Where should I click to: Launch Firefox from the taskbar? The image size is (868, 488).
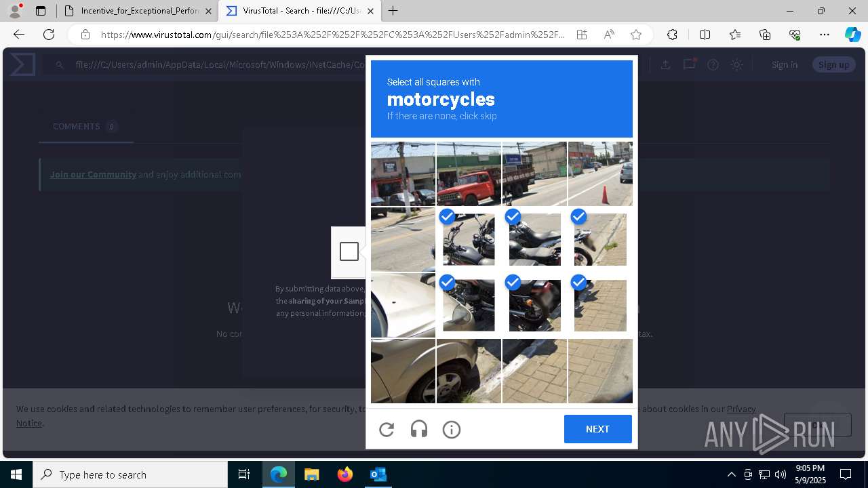pos(345,474)
